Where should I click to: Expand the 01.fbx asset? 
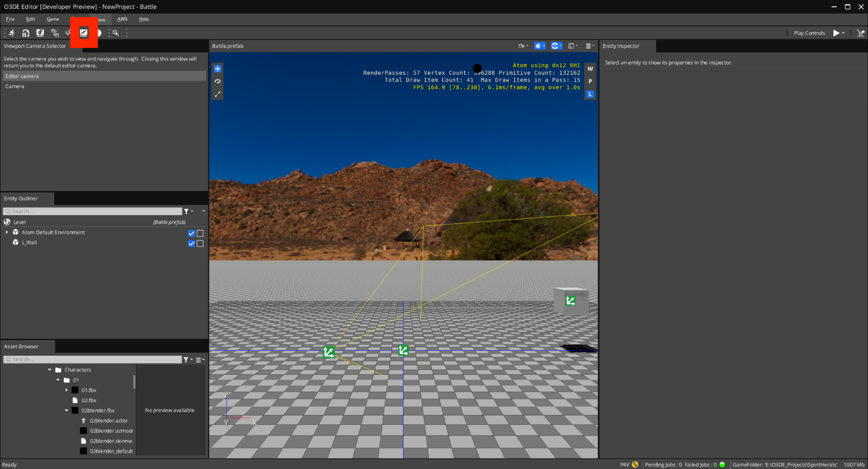[66, 390]
